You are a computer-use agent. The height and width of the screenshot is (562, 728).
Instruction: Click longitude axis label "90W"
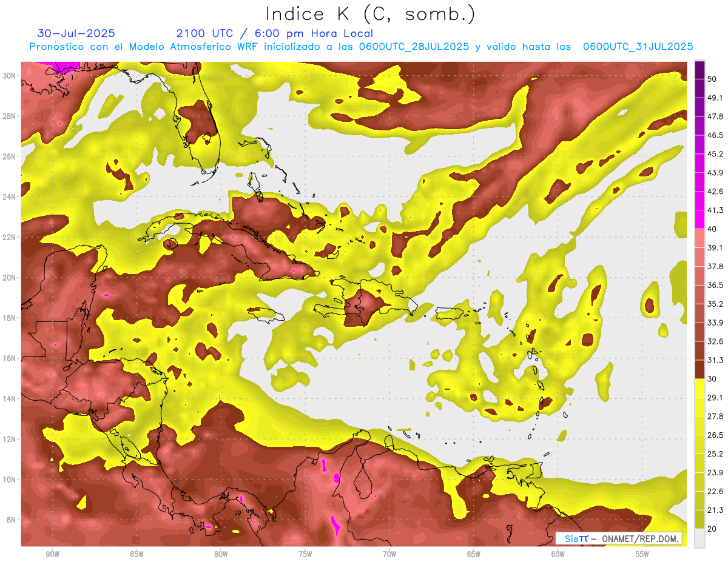pos(52,554)
